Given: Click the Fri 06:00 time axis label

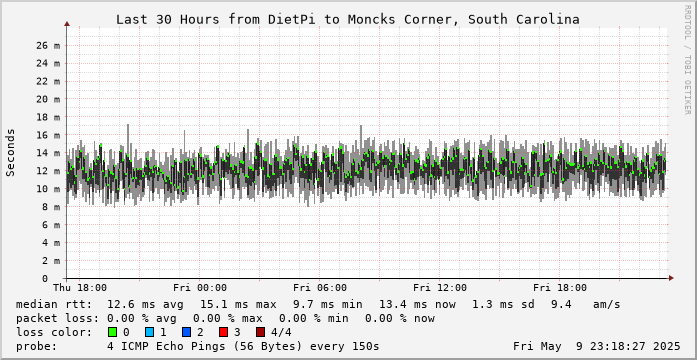Looking at the screenshot, I should click(x=320, y=288).
